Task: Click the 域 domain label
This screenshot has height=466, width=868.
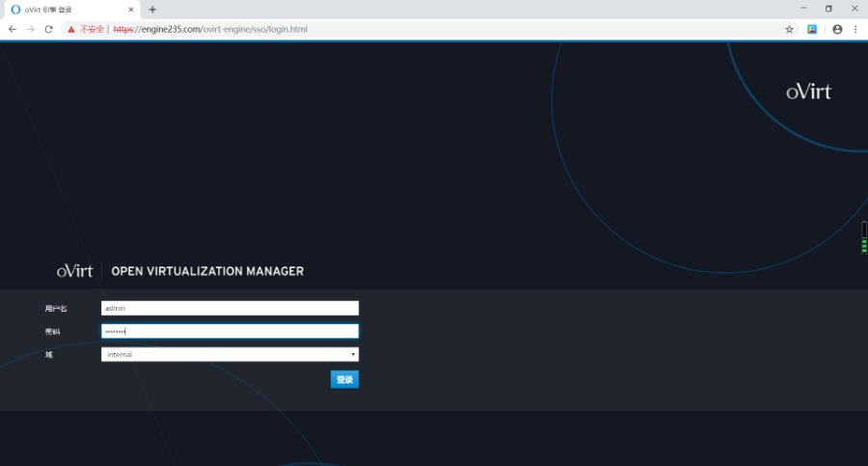Action: pos(49,355)
